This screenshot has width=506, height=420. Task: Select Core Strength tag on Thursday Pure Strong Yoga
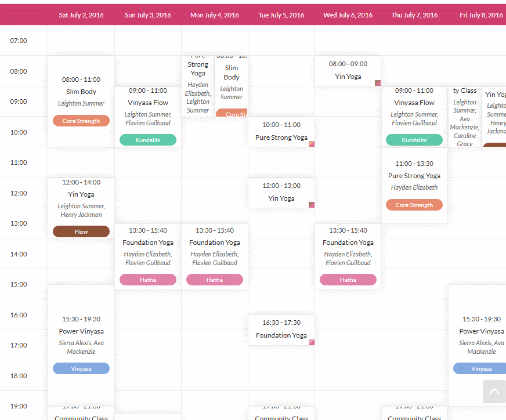[414, 205]
